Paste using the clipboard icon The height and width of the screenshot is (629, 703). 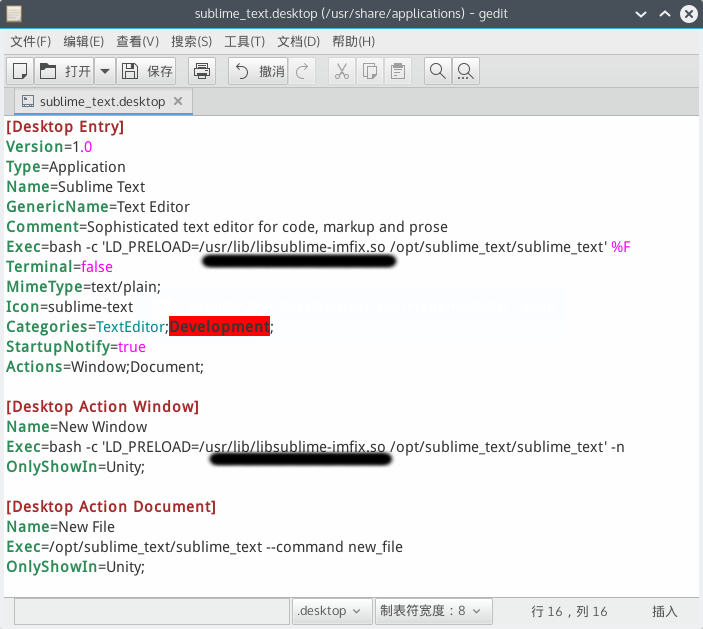coord(397,71)
